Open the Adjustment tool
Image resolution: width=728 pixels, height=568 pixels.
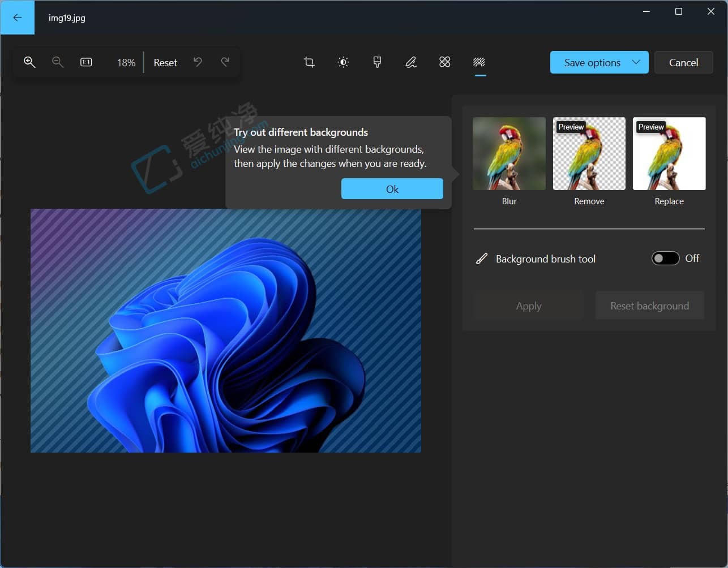click(343, 62)
